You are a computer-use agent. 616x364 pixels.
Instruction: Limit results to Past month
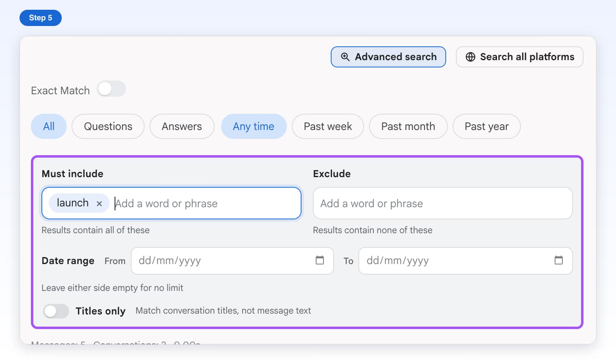pos(408,126)
